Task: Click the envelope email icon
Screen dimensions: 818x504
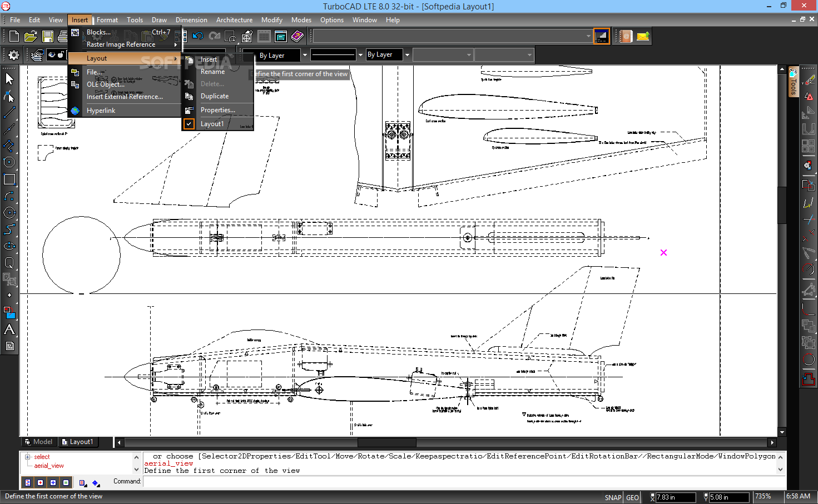Action: coord(643,37)
